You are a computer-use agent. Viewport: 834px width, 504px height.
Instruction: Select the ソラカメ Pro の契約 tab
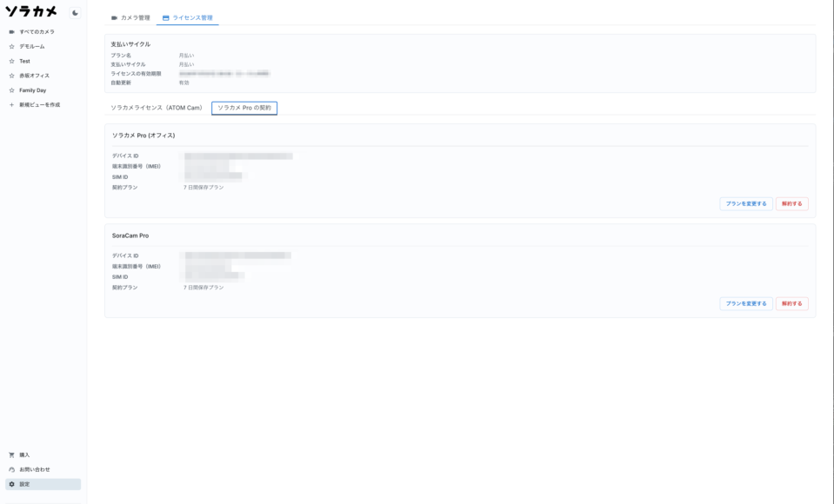pos(244,108)
